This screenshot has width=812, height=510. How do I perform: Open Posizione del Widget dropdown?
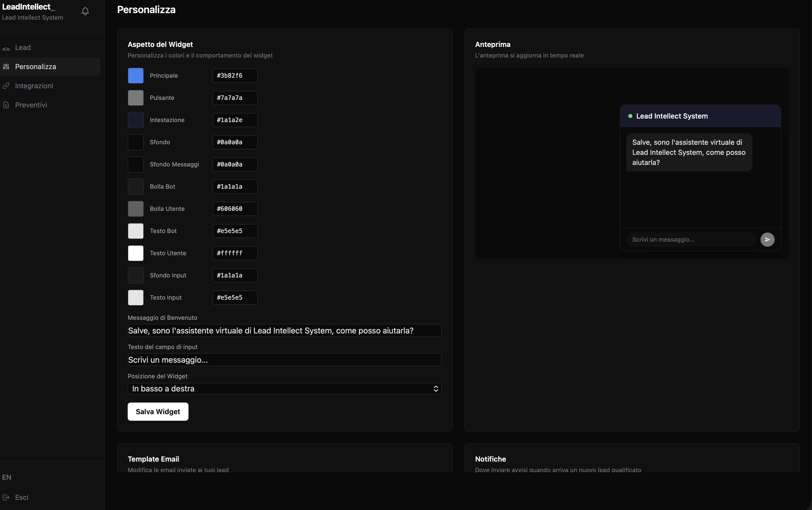tap(284, 389)
